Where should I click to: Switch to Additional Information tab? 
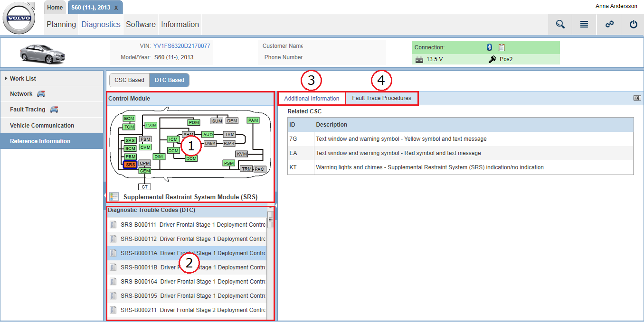click(312, 99)
